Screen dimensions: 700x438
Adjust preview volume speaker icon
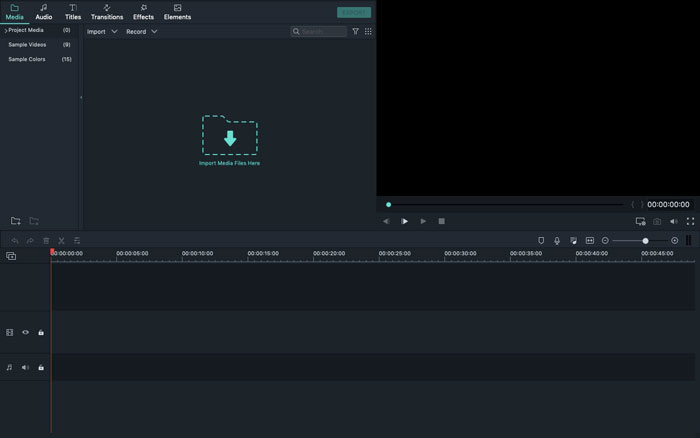pyautogui.click(x=674, y=221)
